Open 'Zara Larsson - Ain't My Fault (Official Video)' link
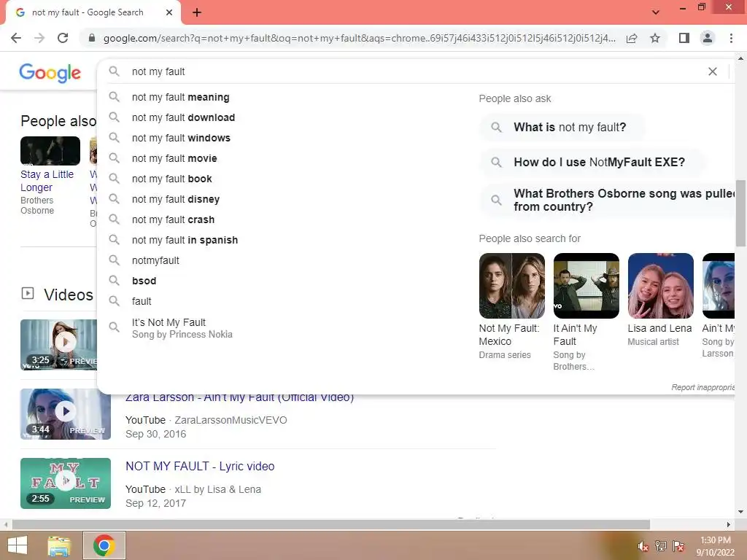747x560 pixels. [x=239, y=398]
